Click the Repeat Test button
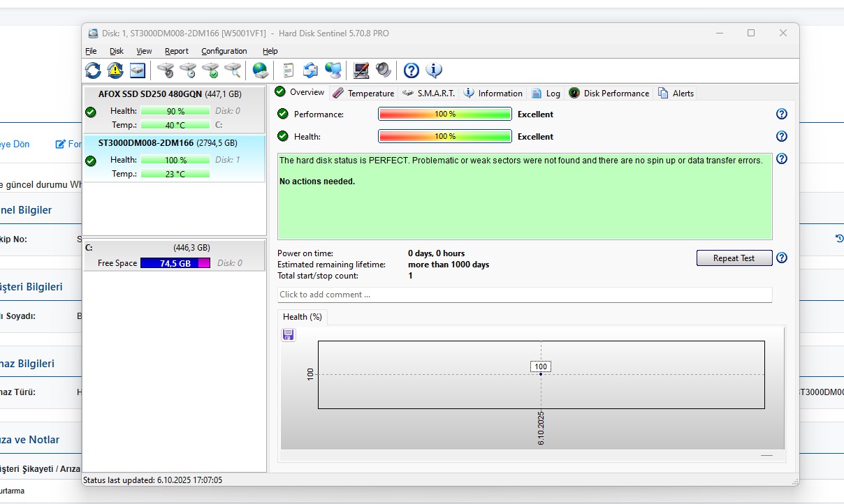844x504 pixels. [x=734, y=258]
